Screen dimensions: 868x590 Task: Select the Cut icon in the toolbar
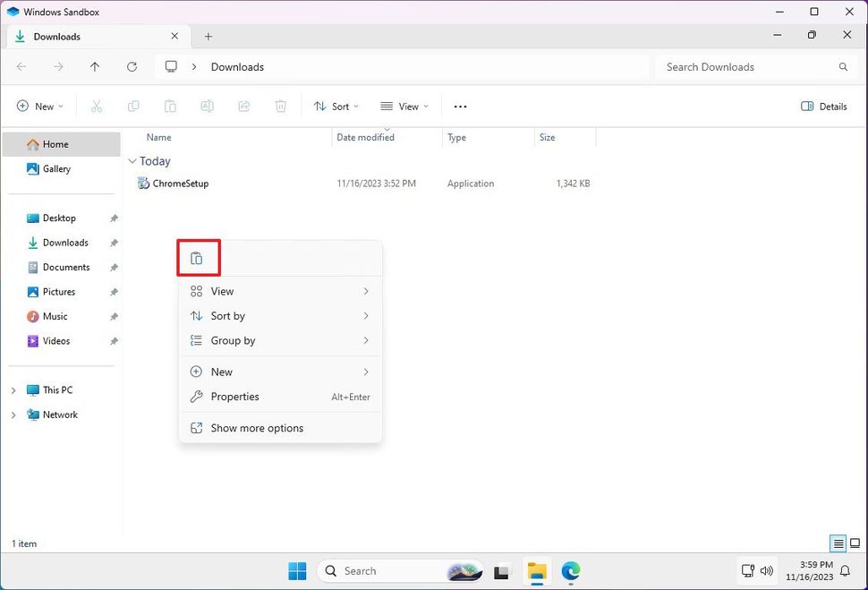tap(97, 107)
